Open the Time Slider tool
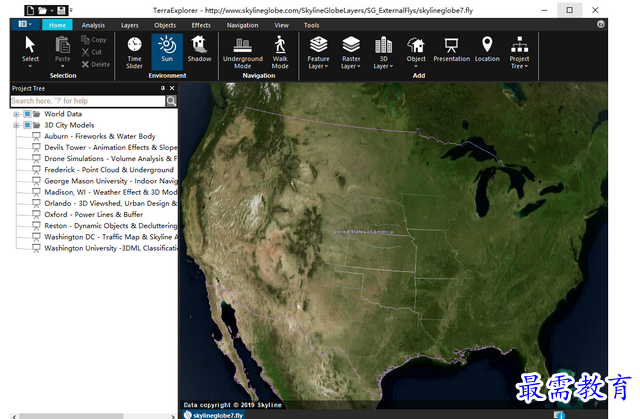The width and height of the screenshot is (640, 419). [x=134, y=52]
